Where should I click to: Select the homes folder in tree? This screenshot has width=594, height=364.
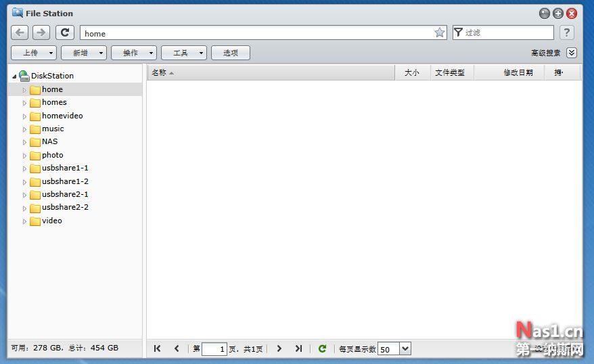[x=54, y=102]
